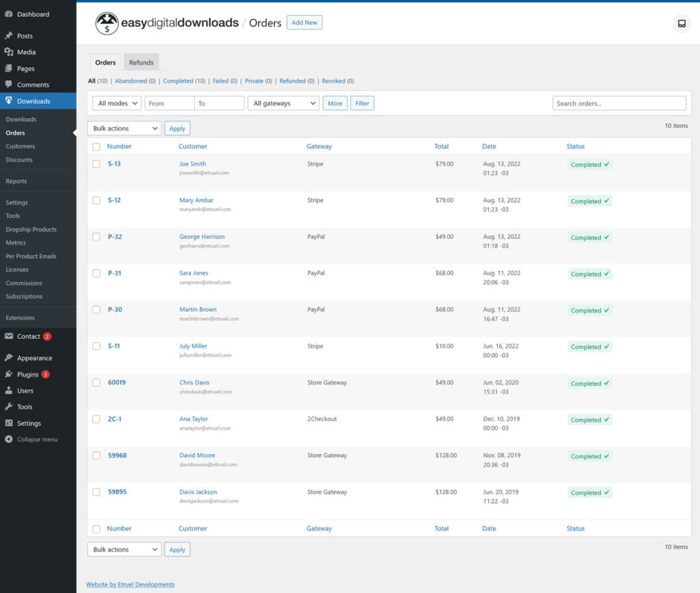Click the Media icon in sidebar
The image size is (700, 593).
pyautogui.click(x=8, y=52)
